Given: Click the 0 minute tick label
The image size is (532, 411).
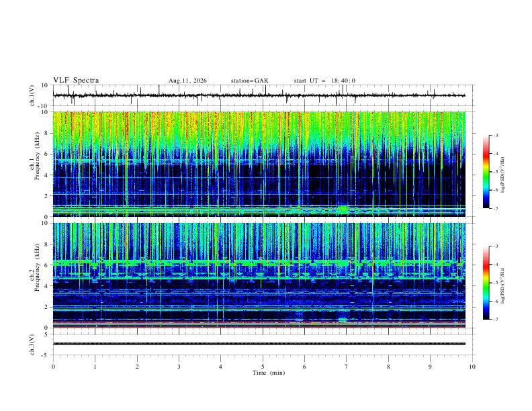Looking at the screenshot, I should click(53, 367).
